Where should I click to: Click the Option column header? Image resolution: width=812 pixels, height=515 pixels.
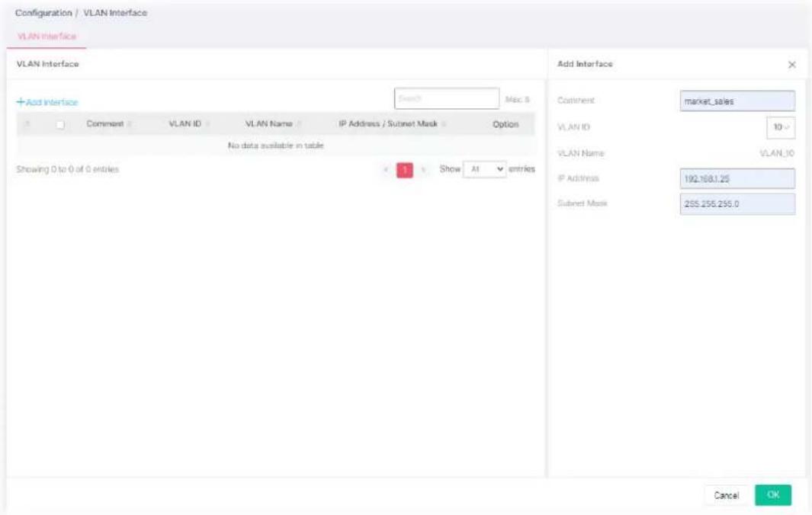[505, 124]
